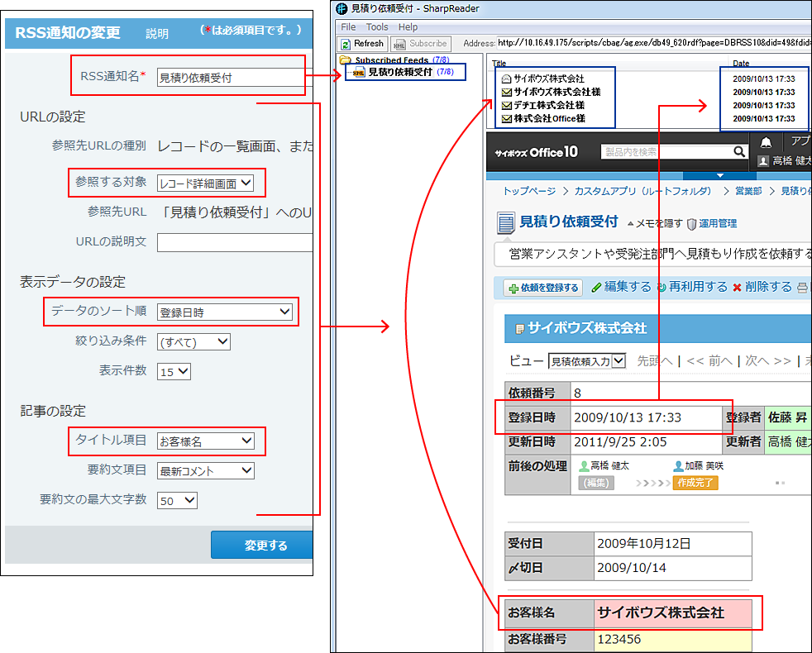The width and height of the screenshot is (812, 653).
Task: Open the ビュー dropdown showing 見積依頼入力
Action: pos(587,361)
